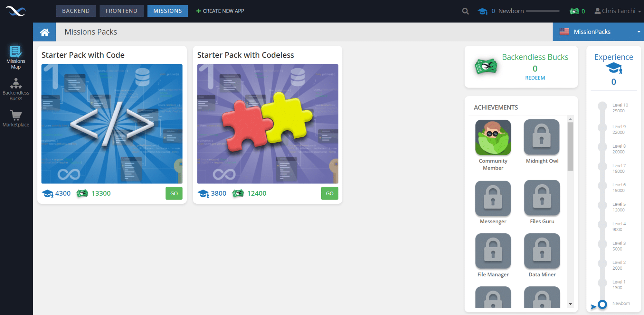
Task: Select the locked Messenger achievement
Action: coord(493,198)
